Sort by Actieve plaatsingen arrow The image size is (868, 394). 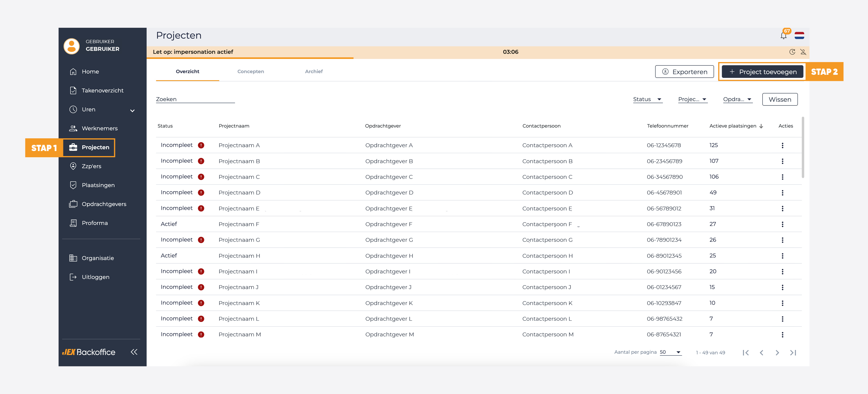click(x=761, y=126)
